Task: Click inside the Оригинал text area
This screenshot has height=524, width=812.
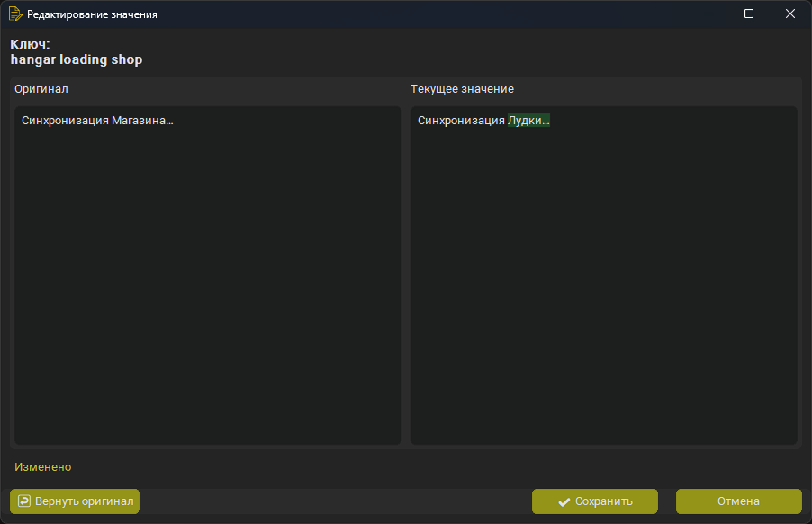Action: [207, 270]
